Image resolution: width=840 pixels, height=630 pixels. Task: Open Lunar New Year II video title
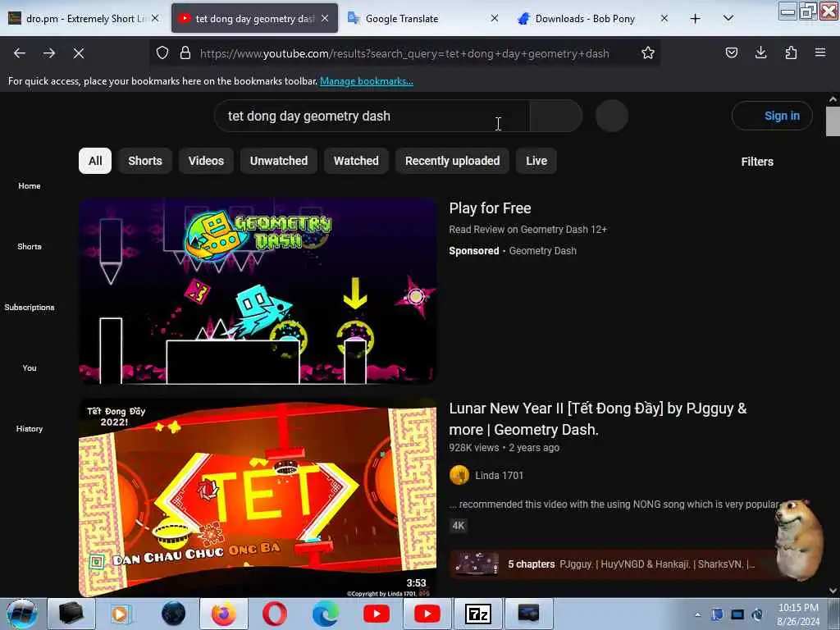598,419
